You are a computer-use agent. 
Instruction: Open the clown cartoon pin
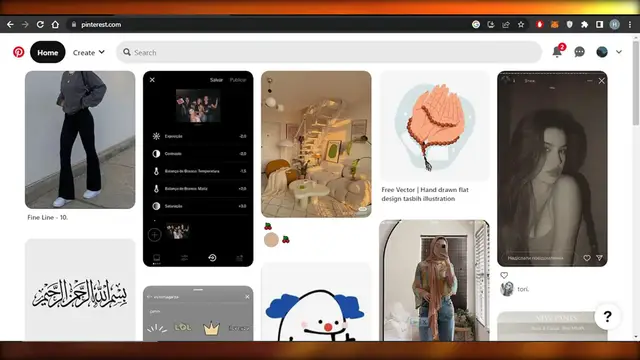(x=316, y=302)
